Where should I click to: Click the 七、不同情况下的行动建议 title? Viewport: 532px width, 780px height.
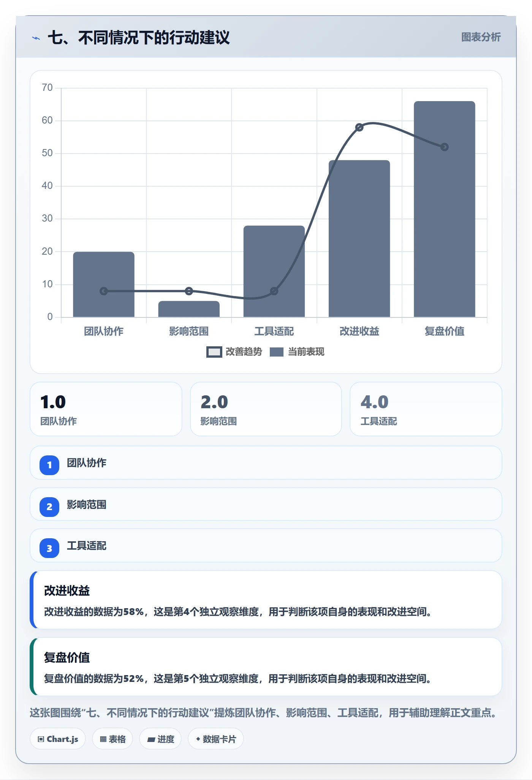[139, 38]
